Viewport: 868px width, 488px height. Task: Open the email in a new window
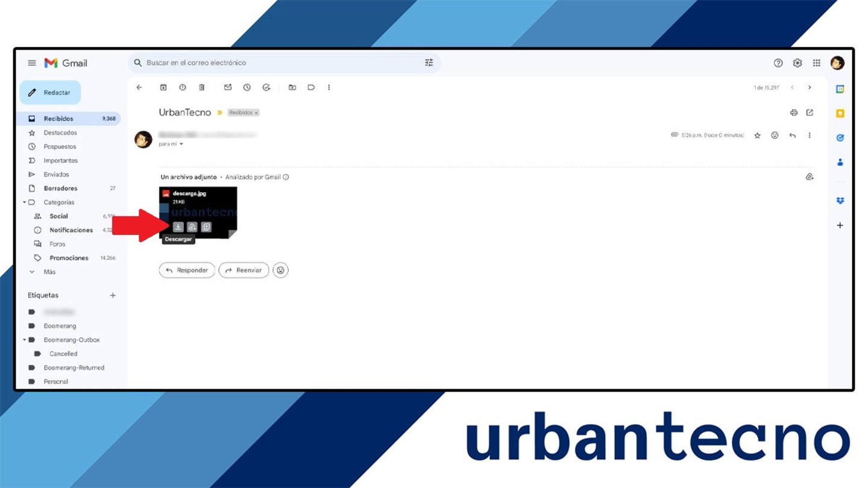(810, 113)
